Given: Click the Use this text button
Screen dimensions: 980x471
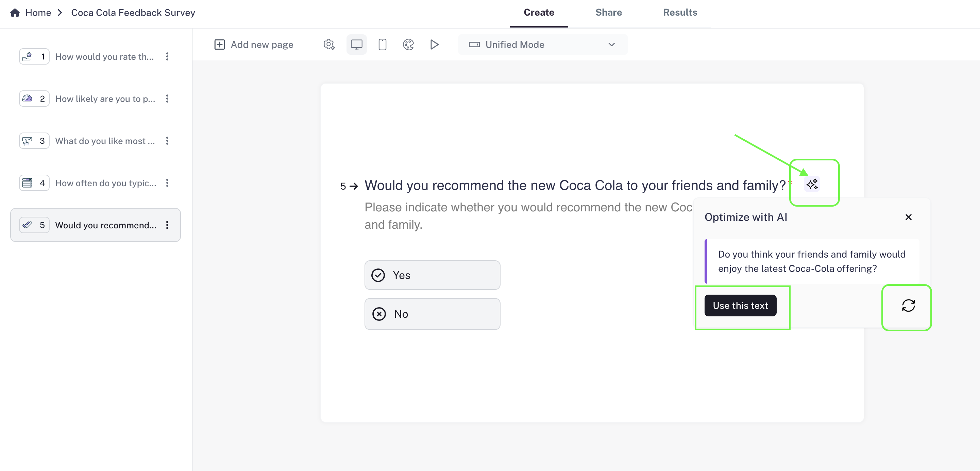Looking at the screenshot, I should pos(740,306).
